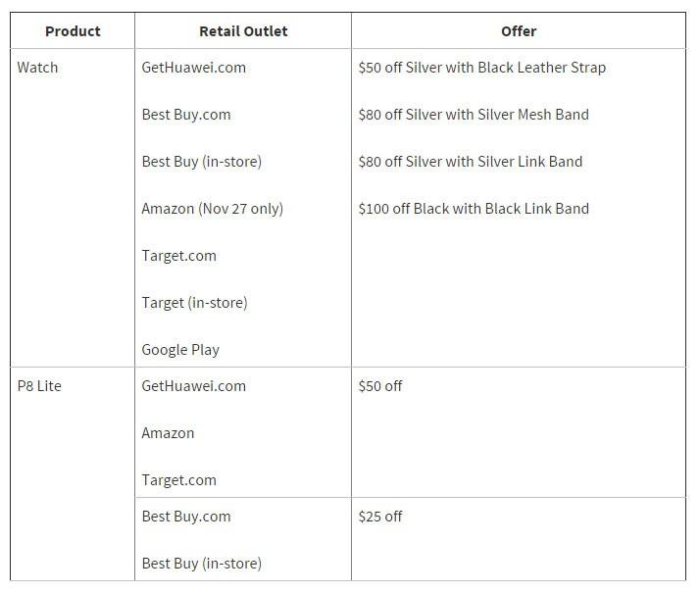The height and width of the screenshot is (593, 700).
Task: Select the $25 off offer text
Action: pos(380,517)
